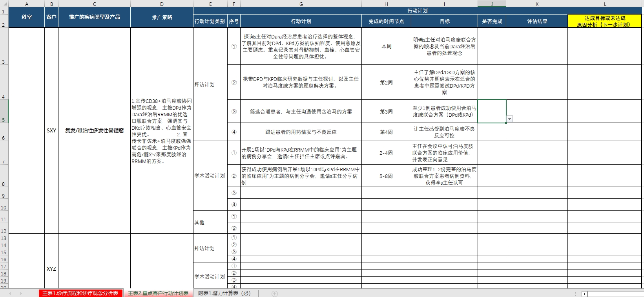Click the plan cell starting 获得成功使用病例后
This screenshot has height=297, width=644.
pos(301,176)
